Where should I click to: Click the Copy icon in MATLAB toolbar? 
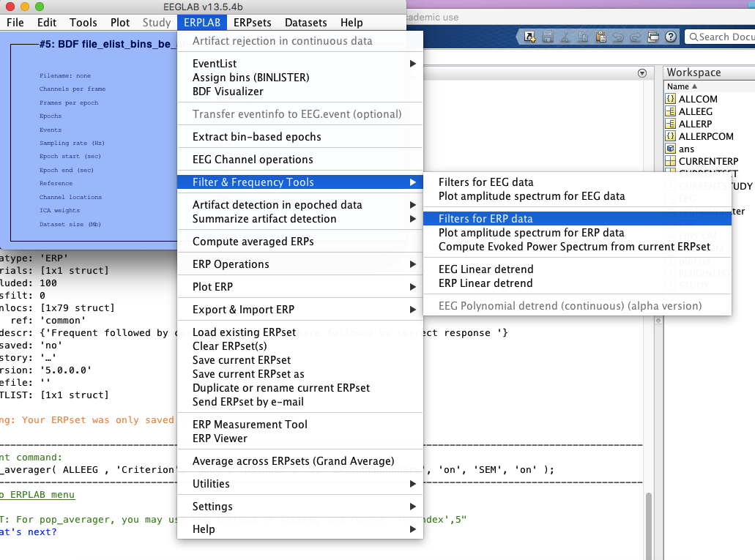(x=583, y=37)
